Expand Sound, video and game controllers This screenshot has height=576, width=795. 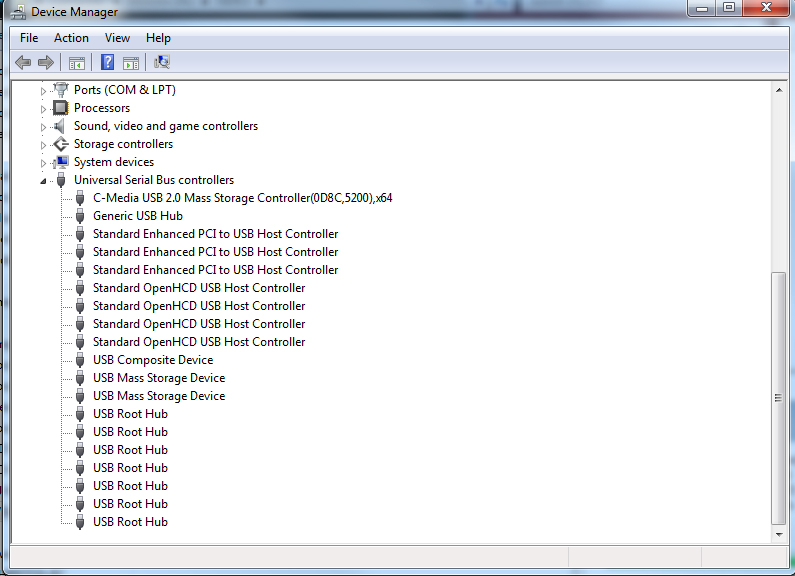(43, 127)
